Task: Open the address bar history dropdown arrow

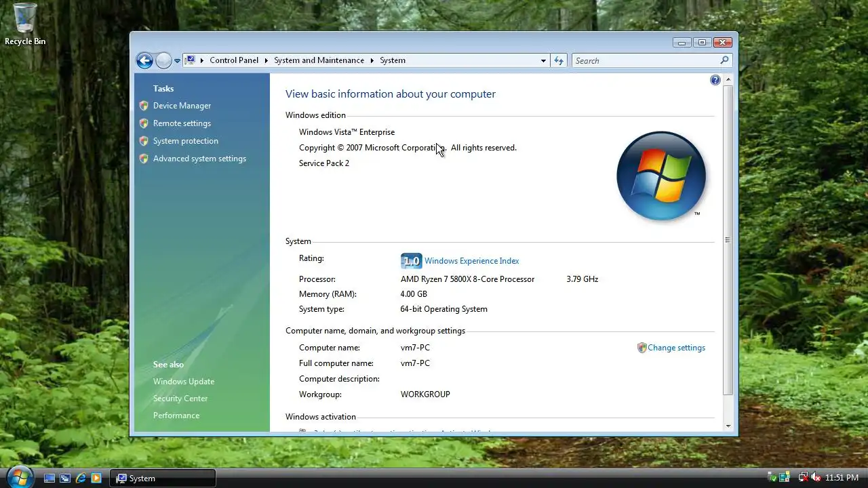Action: tap(543, 60)
